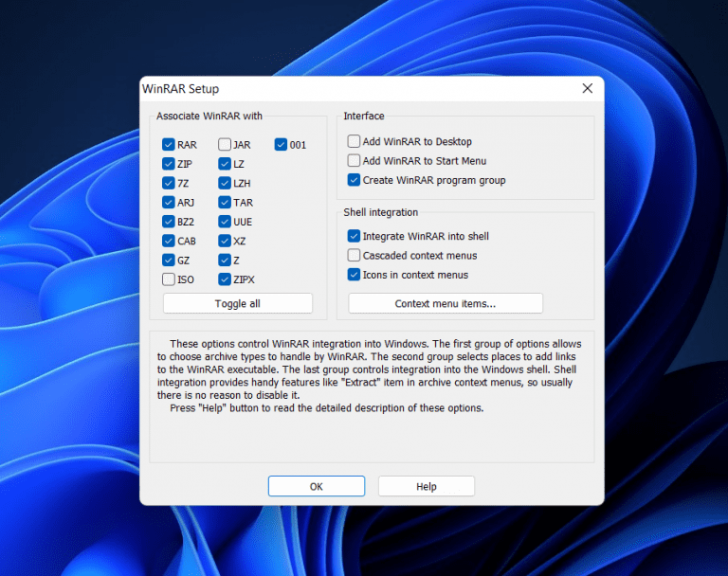Screen dimensions: 728x576
Task: Uncheck the RAR file association checkbox
Action: point(169,145)
